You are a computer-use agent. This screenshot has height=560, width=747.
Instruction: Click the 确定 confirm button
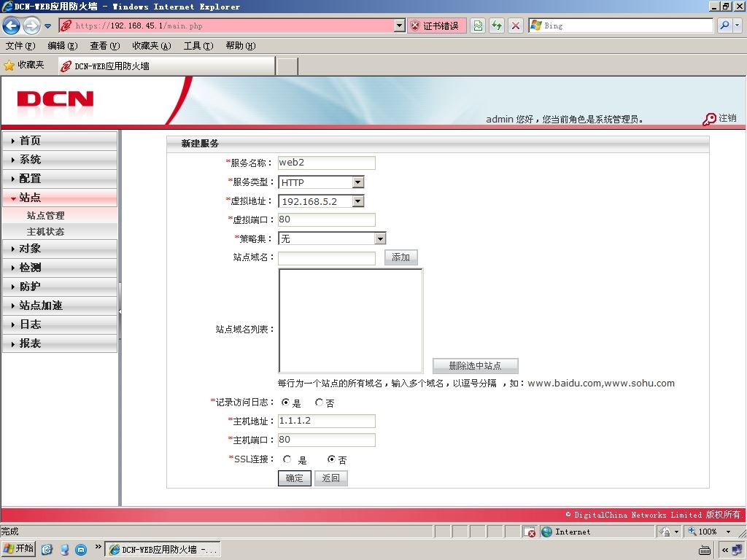click(295, 478)
